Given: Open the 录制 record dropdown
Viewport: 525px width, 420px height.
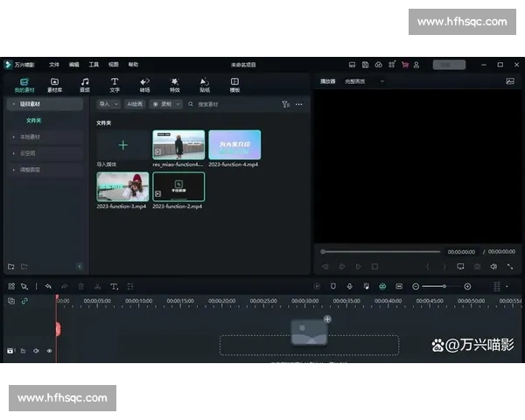Looking at the screenshot, I should (165, 104).
